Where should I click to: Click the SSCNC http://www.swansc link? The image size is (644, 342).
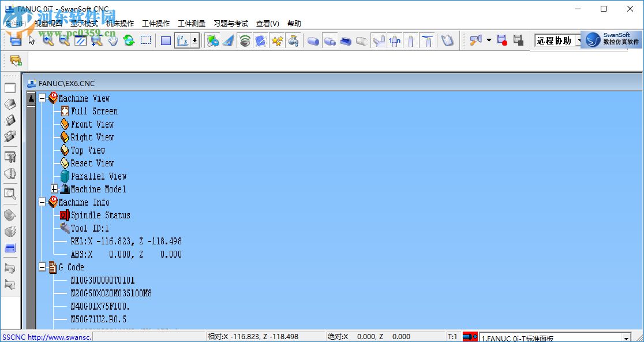(x=46, y=337)
